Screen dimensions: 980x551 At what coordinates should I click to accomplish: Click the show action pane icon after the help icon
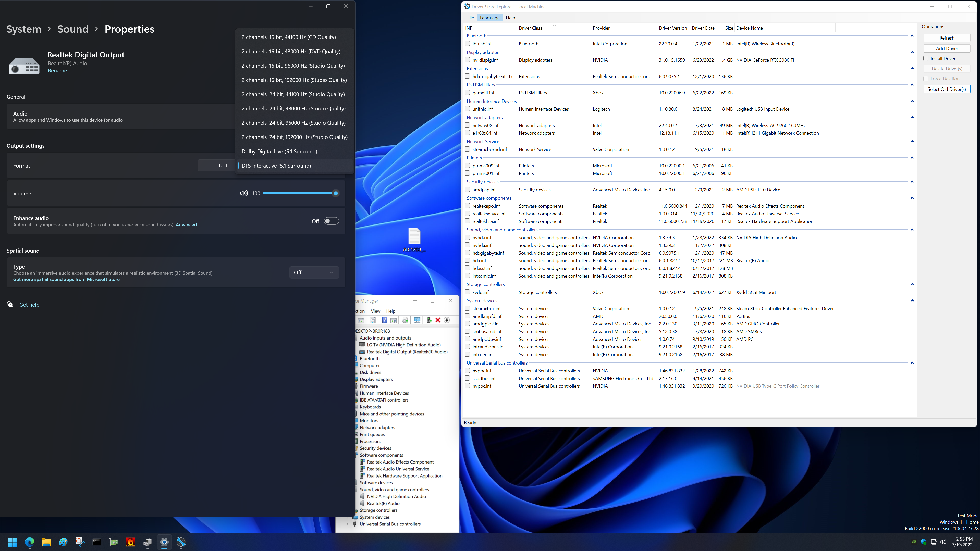point(394,320)
